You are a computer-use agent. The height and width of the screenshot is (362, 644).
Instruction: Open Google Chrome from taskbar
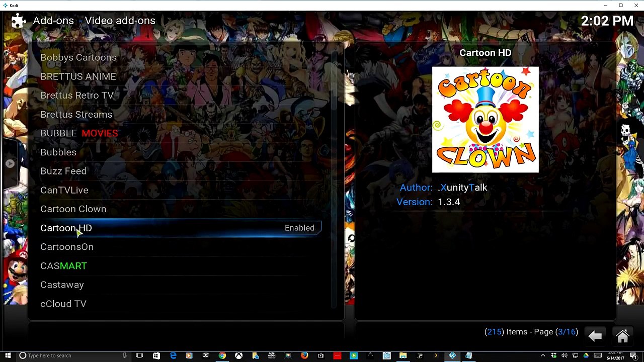[222, 355]
